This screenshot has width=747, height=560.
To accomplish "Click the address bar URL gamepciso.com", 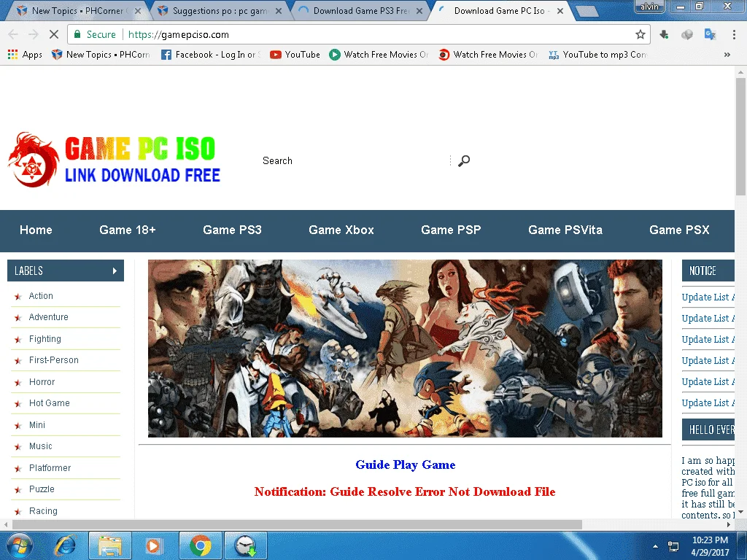I will coord(179,34).
